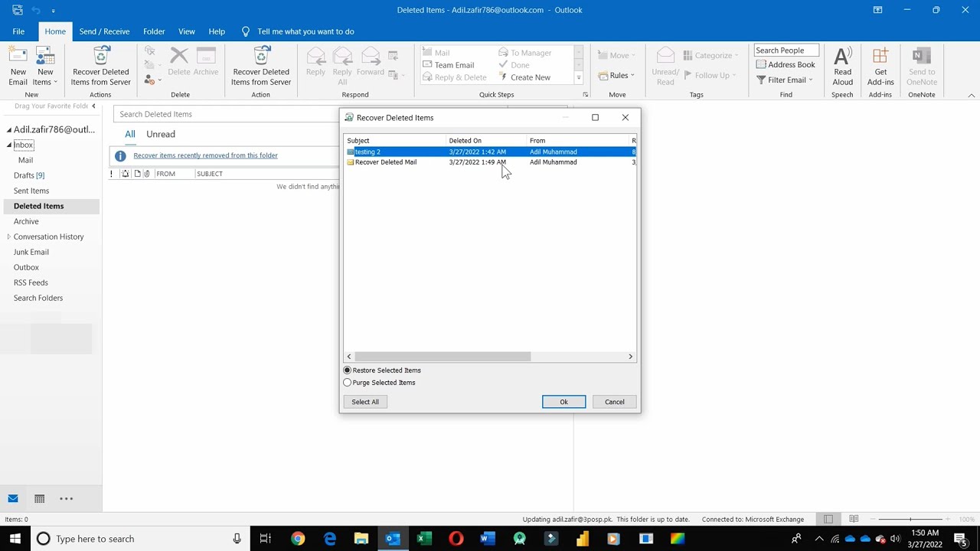Open the Help tab

[x=217, y=31]
